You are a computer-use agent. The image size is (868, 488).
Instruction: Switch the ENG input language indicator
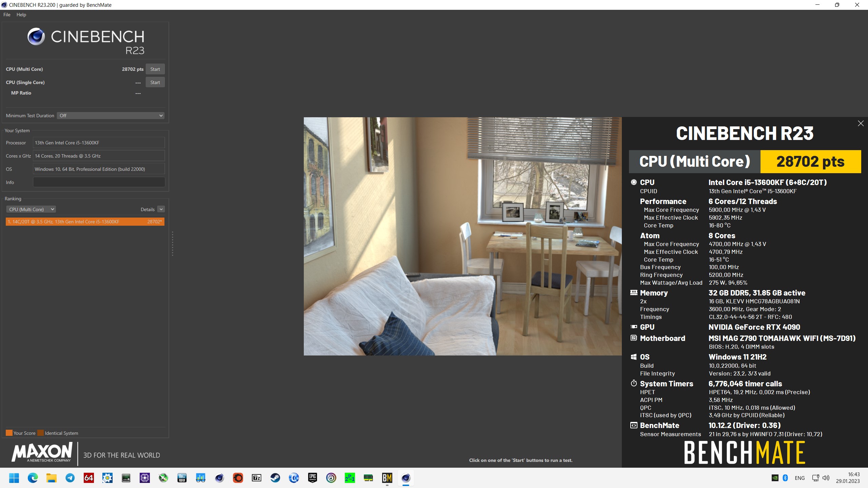(800, 478)
